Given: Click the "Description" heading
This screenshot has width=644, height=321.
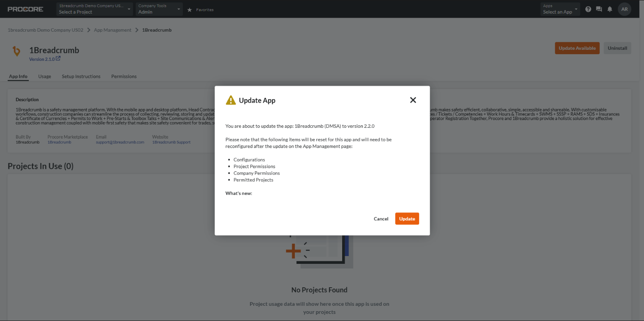Looking at the screenshot, I should (x=27, y=99).
